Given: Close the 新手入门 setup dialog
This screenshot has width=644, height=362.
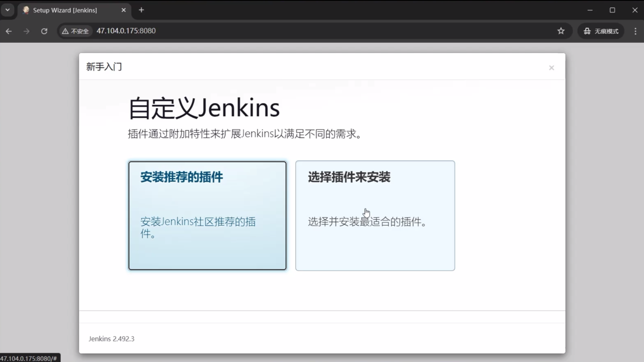Looking at the screenshot, I should 552,68.
